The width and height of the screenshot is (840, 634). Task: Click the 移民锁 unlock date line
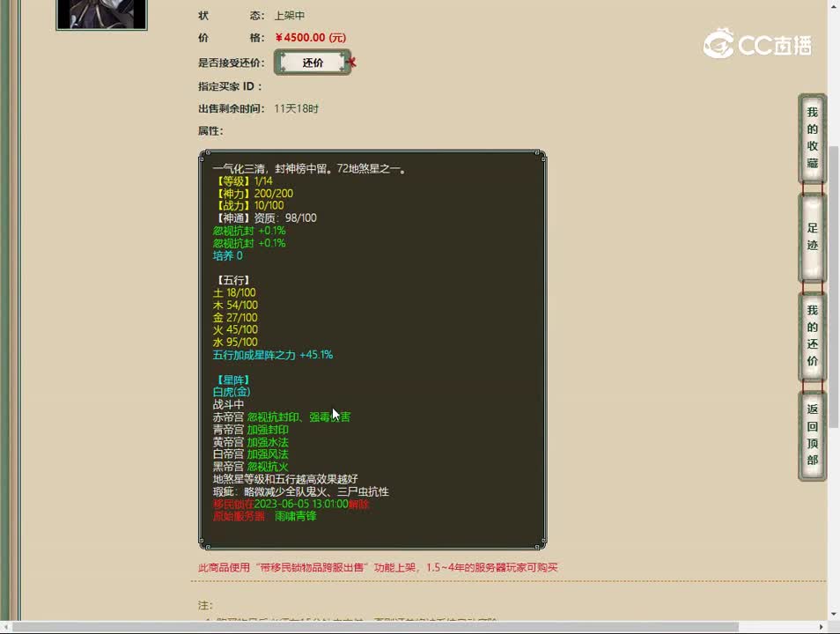click(x=291, y=504)
